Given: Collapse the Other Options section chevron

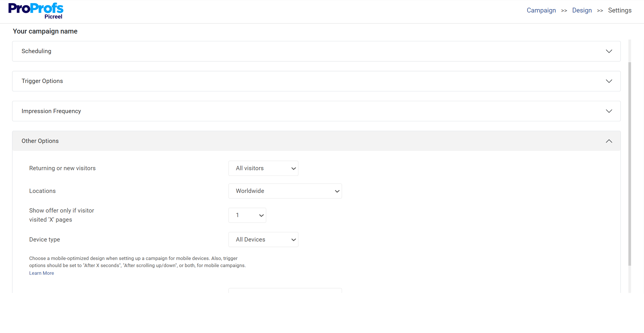Looking at the screenshot, I should click(609, 141).
